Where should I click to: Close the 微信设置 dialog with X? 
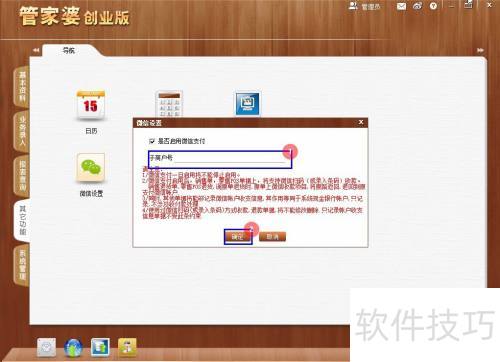[361, 122]
